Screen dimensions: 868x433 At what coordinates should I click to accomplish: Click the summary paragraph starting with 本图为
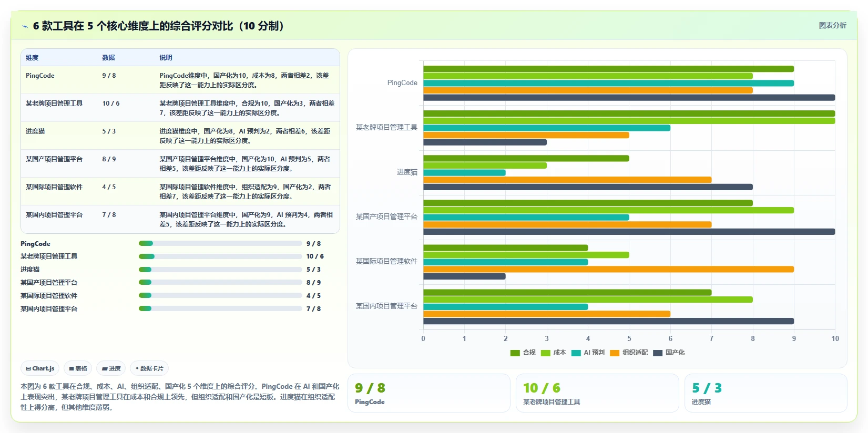coord(180,397)
